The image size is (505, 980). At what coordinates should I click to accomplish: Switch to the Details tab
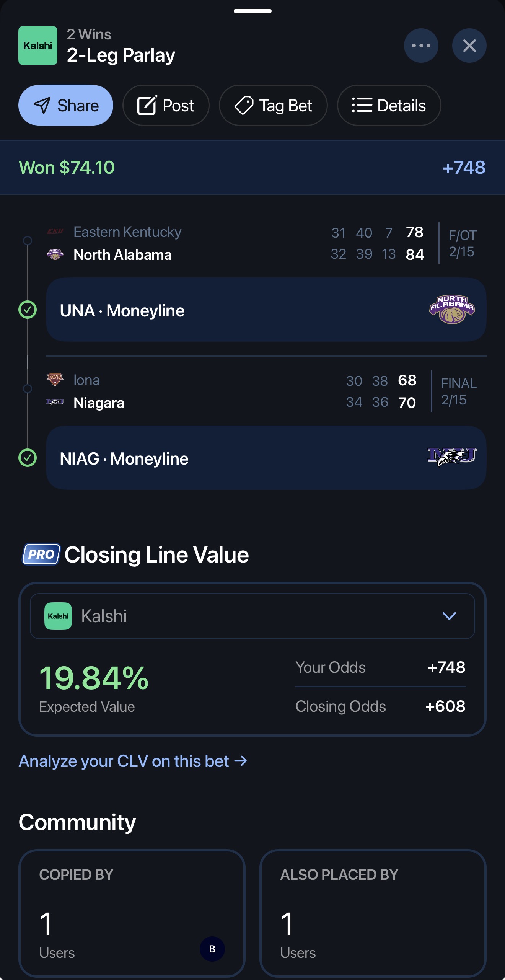click(389, 105)
